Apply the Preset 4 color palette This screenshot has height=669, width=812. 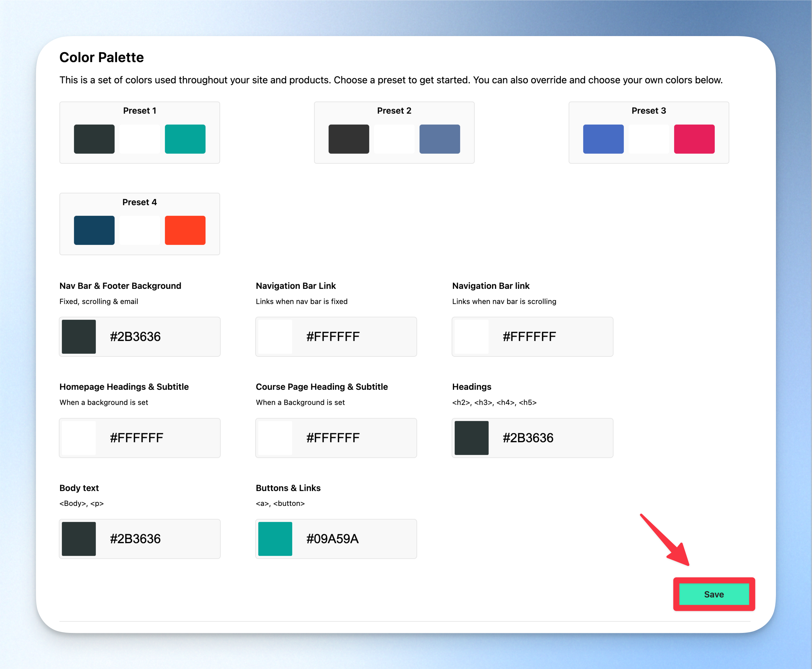(139, 224)
